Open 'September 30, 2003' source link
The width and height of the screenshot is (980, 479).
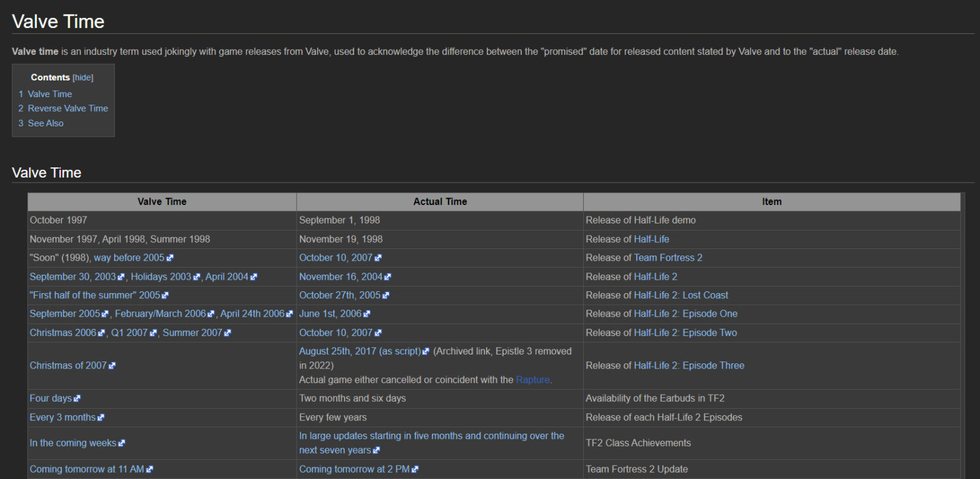(73, 277)
